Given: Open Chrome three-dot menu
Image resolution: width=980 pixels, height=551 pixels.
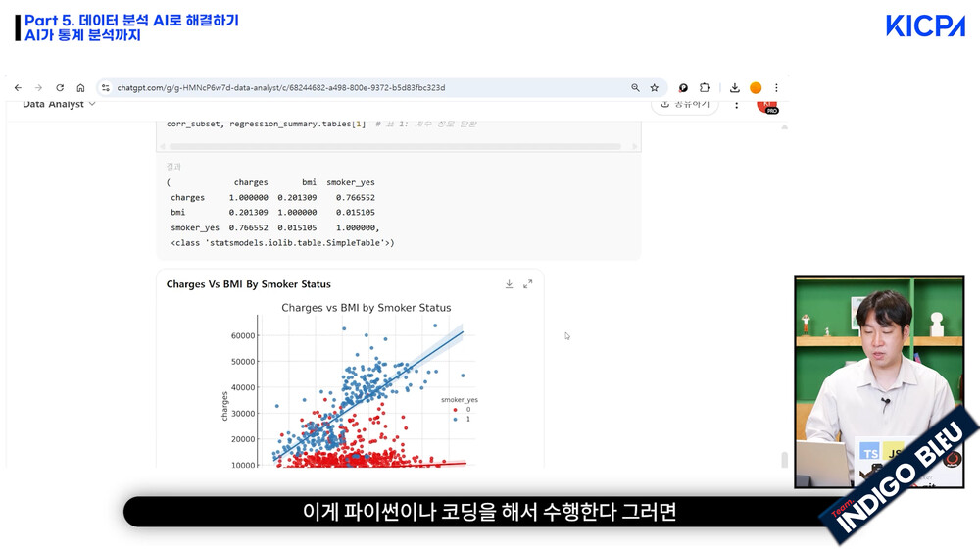Looking at the screenshot, I should pos(776,87).
